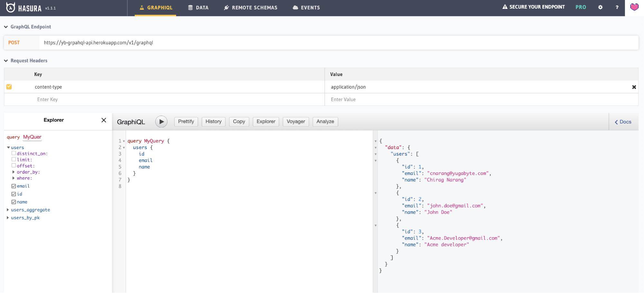This screenshot has width=644, height=293.
Task: Expand the users_by_pk tree node
Action: [8, 218]
